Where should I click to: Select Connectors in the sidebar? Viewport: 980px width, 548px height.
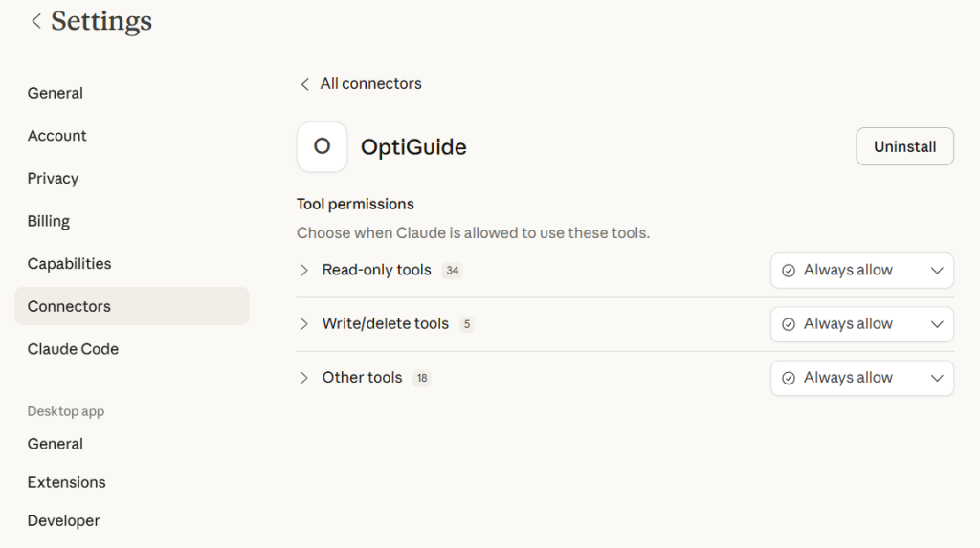click(69, 306)
